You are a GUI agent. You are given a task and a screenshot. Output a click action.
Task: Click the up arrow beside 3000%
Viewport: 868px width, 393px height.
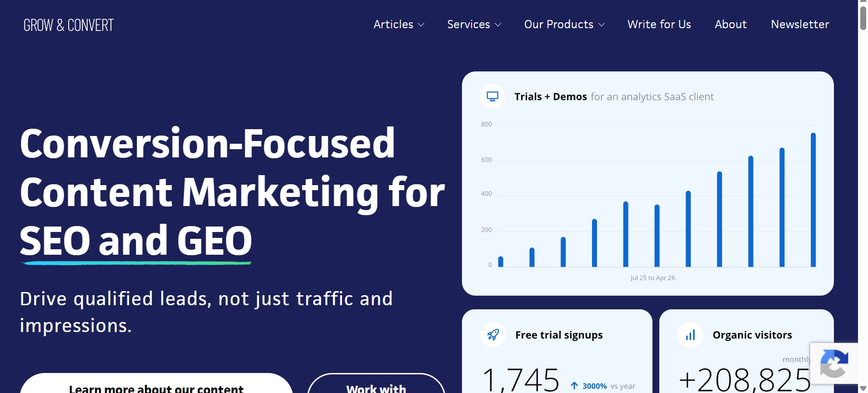click(575, 386)
